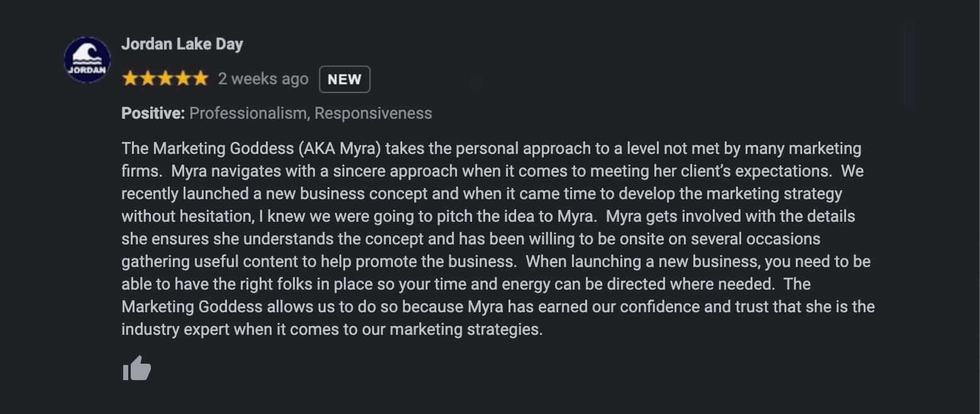Click the bold "Positive:" label
Viewport: 980px width, 414px height.
pyautogui.click(x=153, y=113)
